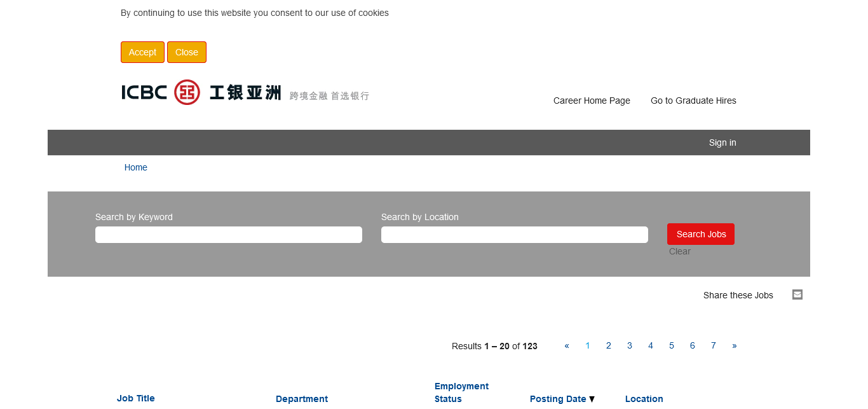The height and width of the screenshot is (409, 868).
Task: Open Career Home Page
Action: pyautogui.click(x=592, y=101)
